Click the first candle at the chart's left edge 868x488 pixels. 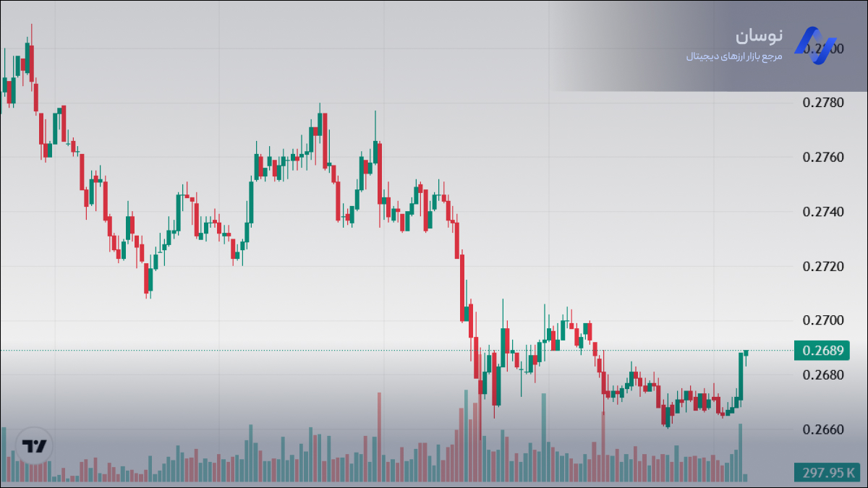point(2,91)
